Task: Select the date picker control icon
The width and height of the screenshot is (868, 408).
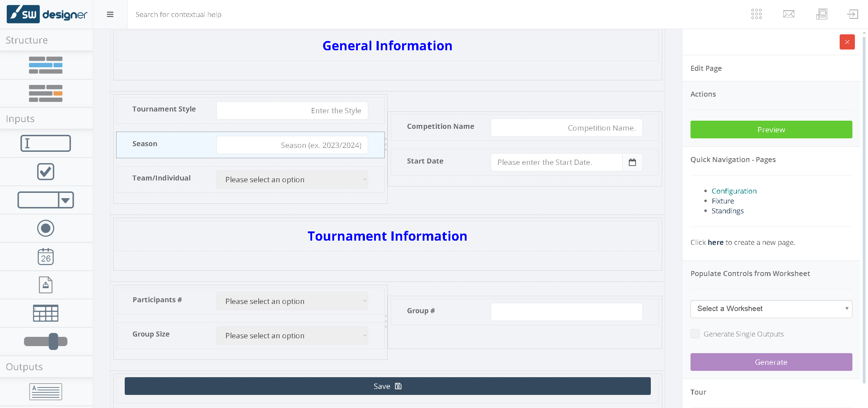Action: point(46,257)
